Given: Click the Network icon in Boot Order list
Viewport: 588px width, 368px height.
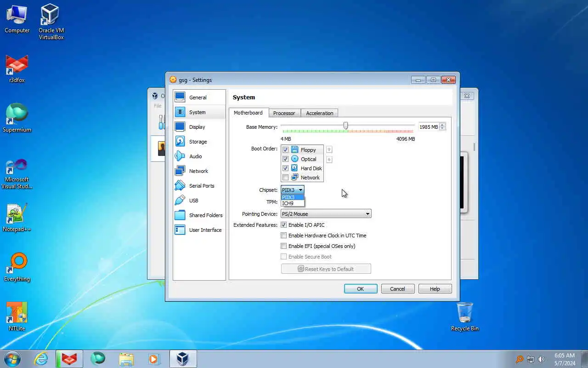Looking at the screenshot, I should 295,177.
